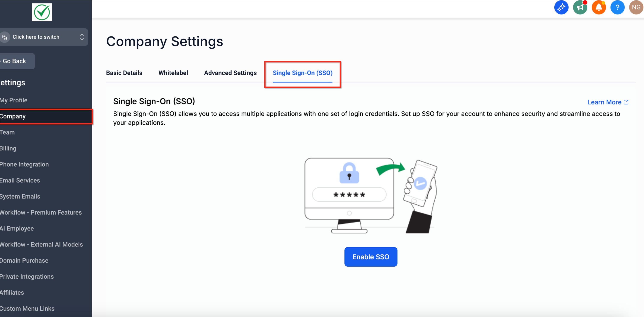Open Billing in settings sidebar

[8, 148]
